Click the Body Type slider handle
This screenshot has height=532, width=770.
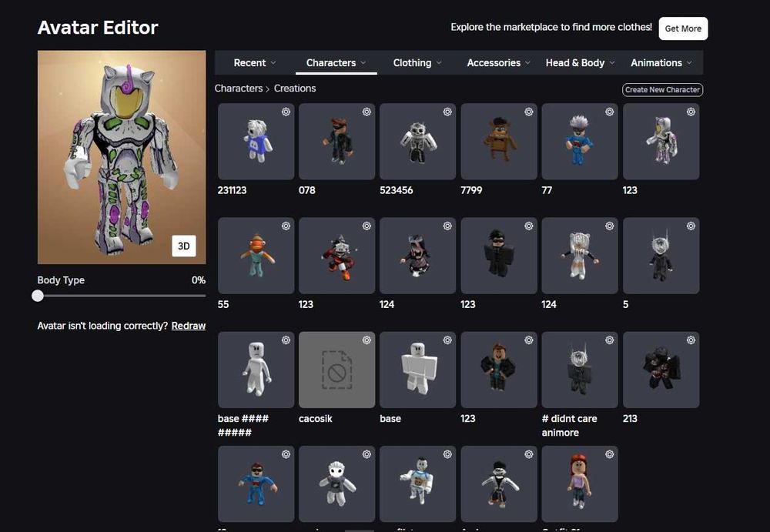[x=38, y=296]
